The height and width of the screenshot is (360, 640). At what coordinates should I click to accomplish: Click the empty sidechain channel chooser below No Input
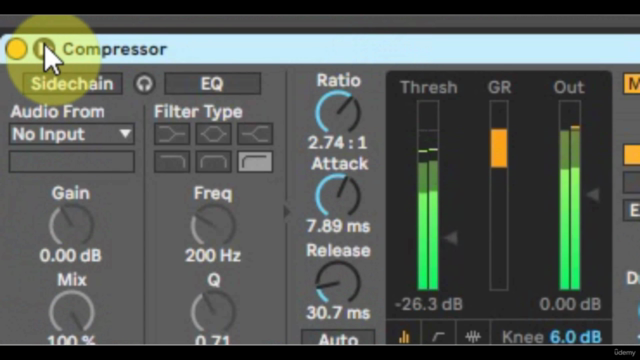tap(72, 162)
